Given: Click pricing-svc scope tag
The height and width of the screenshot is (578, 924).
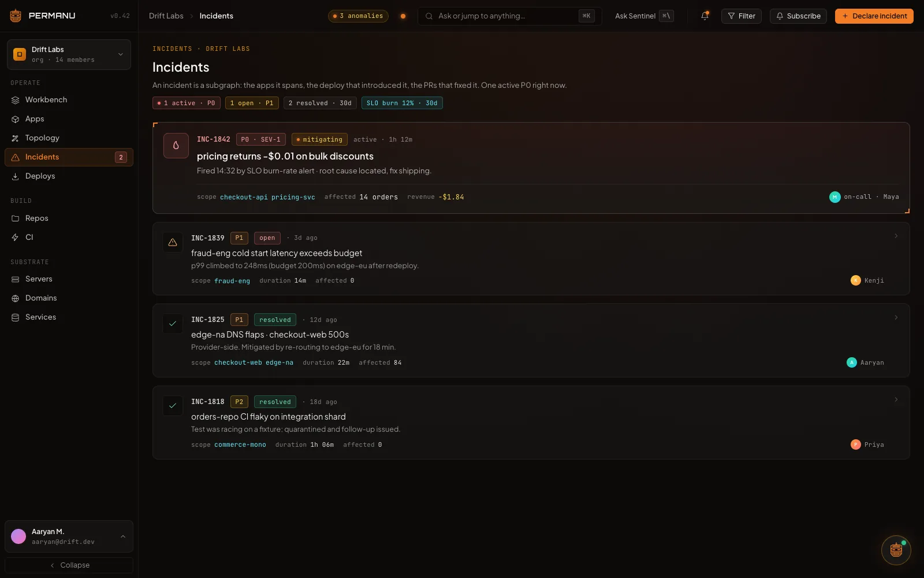Looking at the screenshot, I should (293, 197).
